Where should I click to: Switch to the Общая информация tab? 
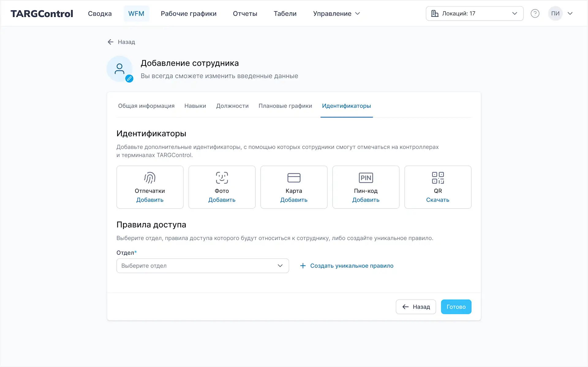pos(146,106)
